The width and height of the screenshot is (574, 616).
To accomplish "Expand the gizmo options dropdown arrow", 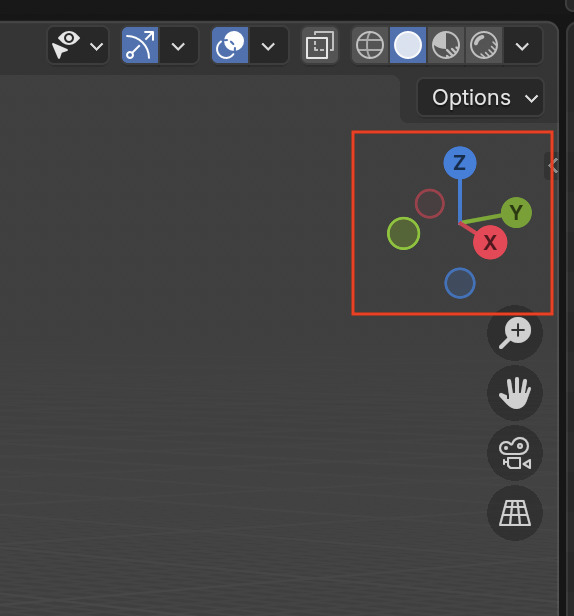I will coord(178,46).
